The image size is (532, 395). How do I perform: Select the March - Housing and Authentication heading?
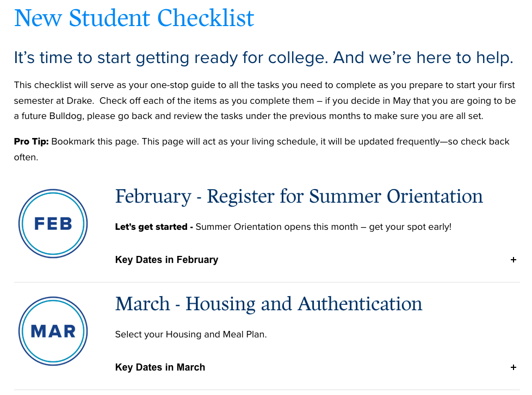[269, 304]
